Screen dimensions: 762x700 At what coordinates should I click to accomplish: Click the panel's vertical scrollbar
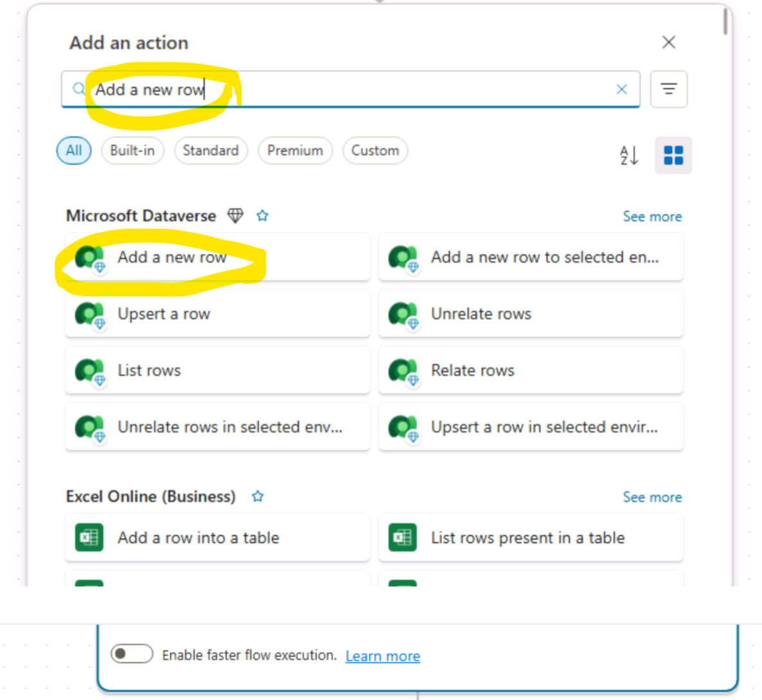(725, 21)
